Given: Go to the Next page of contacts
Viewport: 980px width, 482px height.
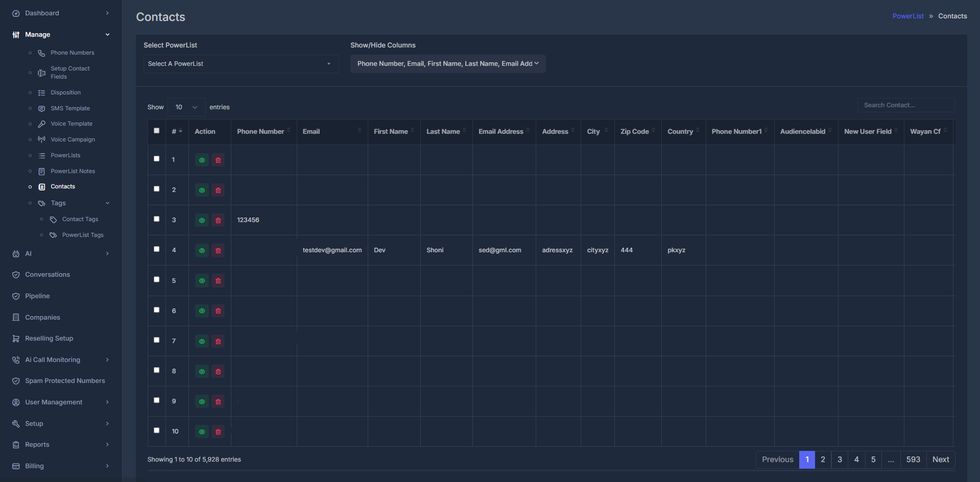Looking at the screenshot, I should pos(940,459).
